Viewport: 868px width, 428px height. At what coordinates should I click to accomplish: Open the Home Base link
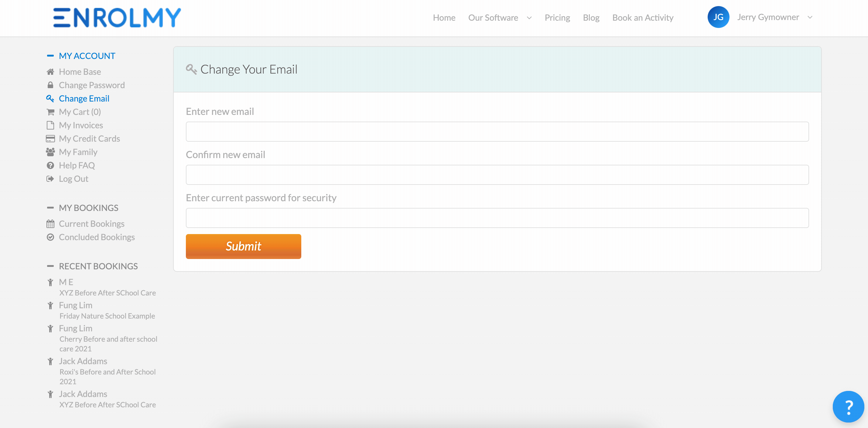[x=80, y=71]
